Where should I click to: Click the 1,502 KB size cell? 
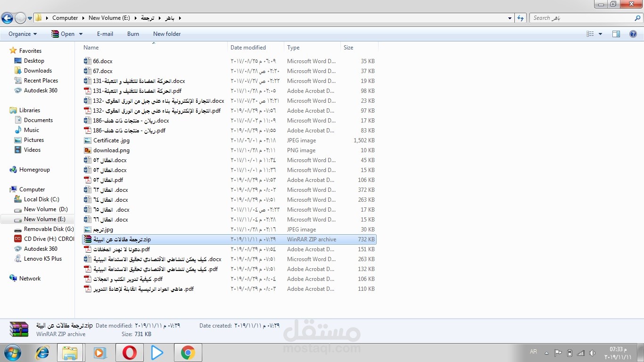tap(364, 140)
